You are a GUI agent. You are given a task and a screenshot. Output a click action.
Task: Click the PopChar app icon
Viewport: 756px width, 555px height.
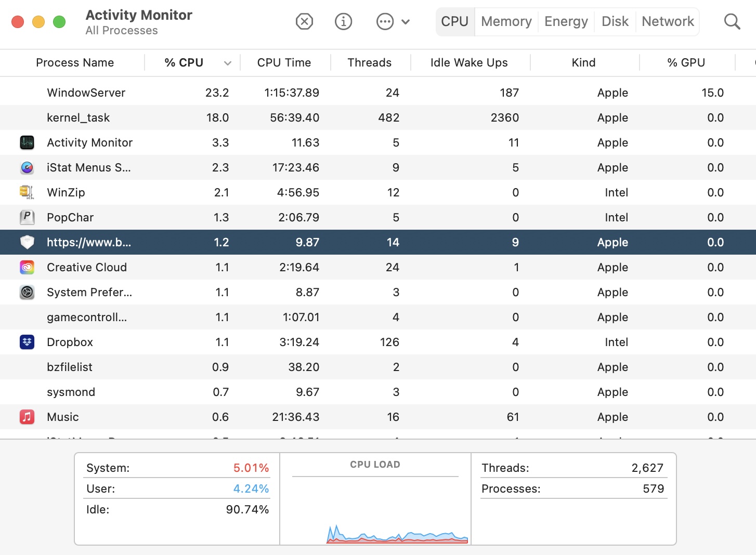click(27, 217)
